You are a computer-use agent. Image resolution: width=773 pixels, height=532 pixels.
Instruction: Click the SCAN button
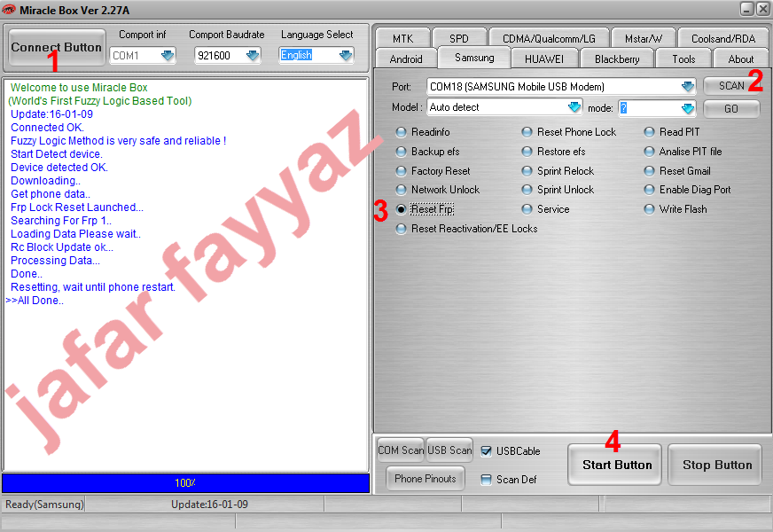click(731, 86)
